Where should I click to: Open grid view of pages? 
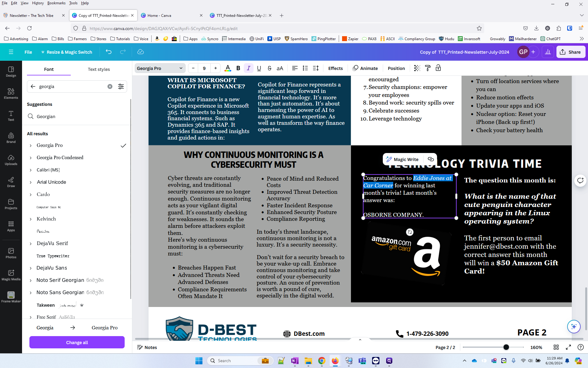pos(556,347)
